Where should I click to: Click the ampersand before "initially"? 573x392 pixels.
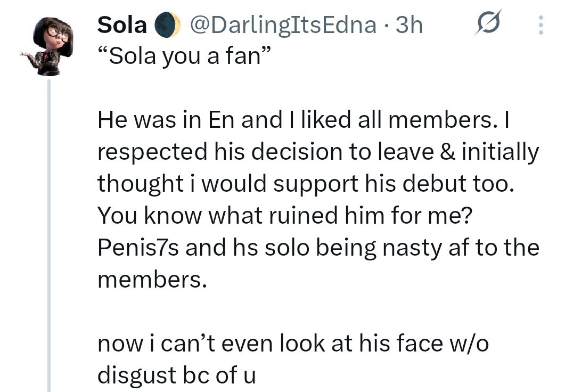tap(452, 152)
